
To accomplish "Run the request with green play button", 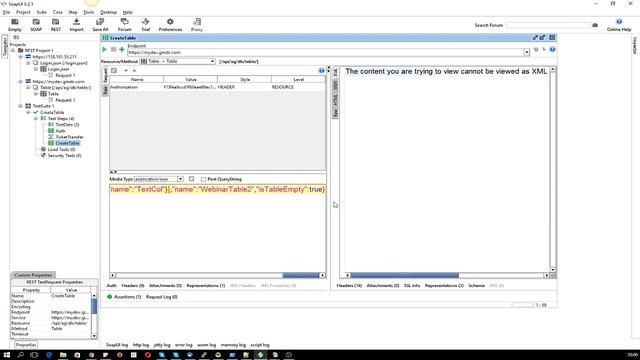I will pos(104,49).
